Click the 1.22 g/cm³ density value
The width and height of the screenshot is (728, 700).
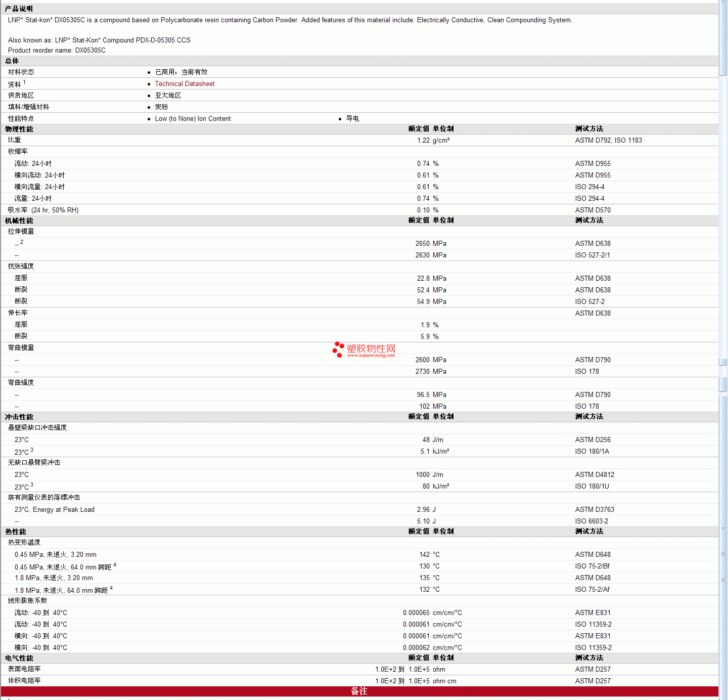click(x=433, y=141)
